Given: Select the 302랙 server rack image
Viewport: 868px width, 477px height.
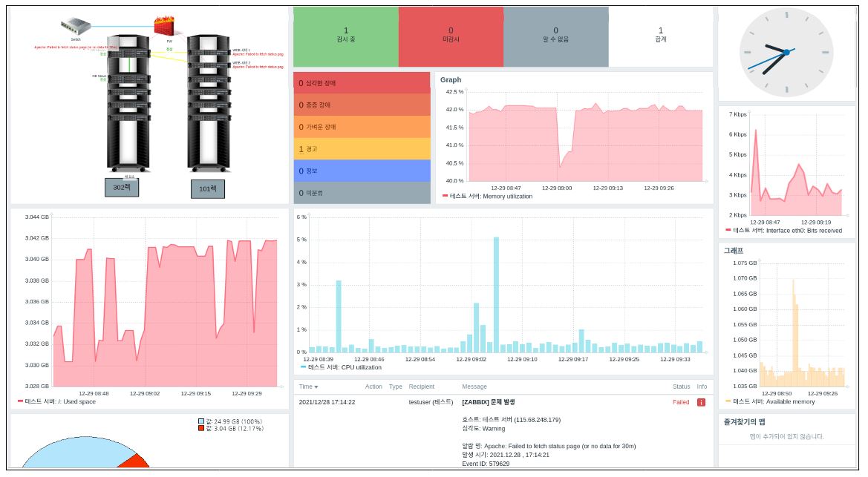Looking at the screenshot, I should (128, 104).
